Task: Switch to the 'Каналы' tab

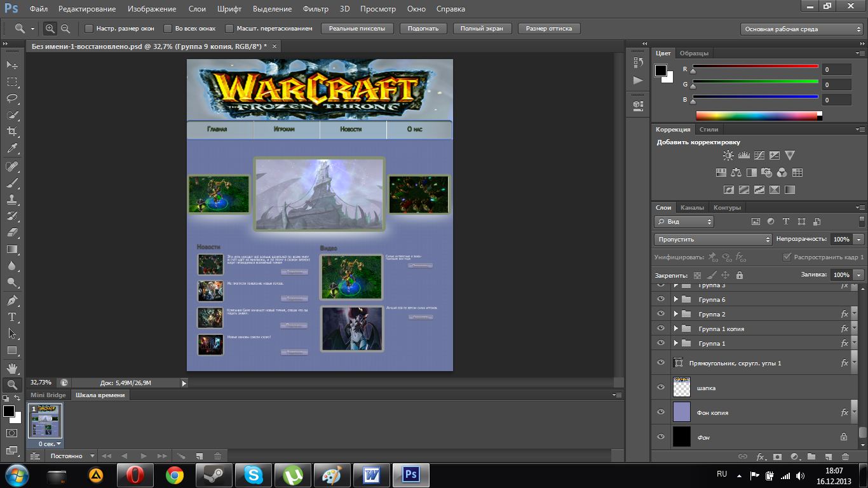Action: 692,208
